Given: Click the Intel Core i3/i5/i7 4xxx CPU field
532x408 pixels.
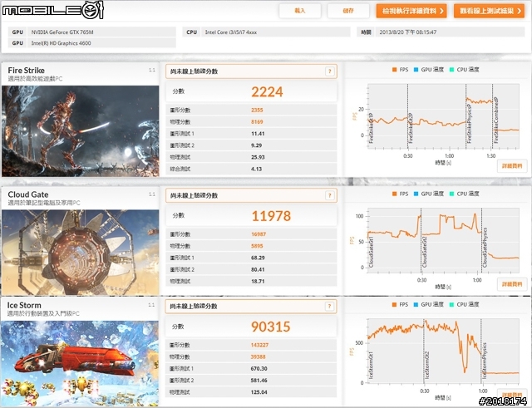Looking at the screenshot, I should pos(276,32).
